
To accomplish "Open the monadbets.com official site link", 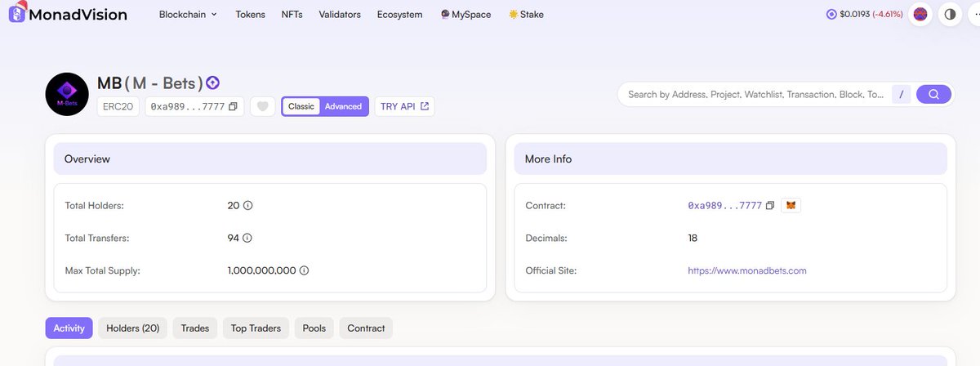I will pos(747,270).
